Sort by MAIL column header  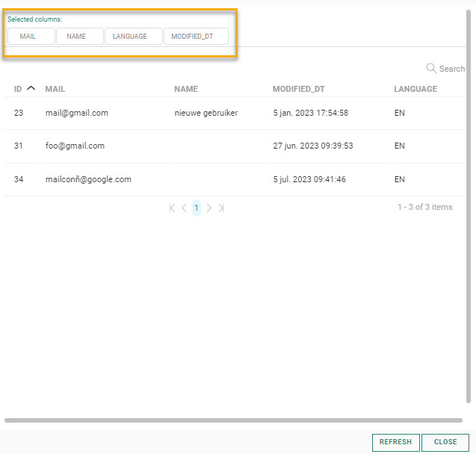point(55,89)
